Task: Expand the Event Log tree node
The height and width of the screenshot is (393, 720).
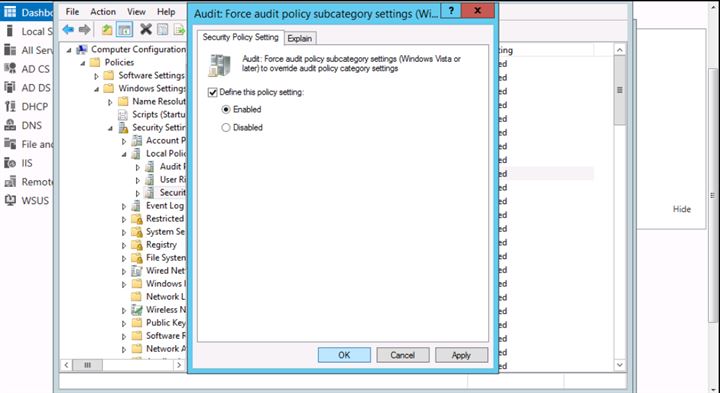Action: 124,206
